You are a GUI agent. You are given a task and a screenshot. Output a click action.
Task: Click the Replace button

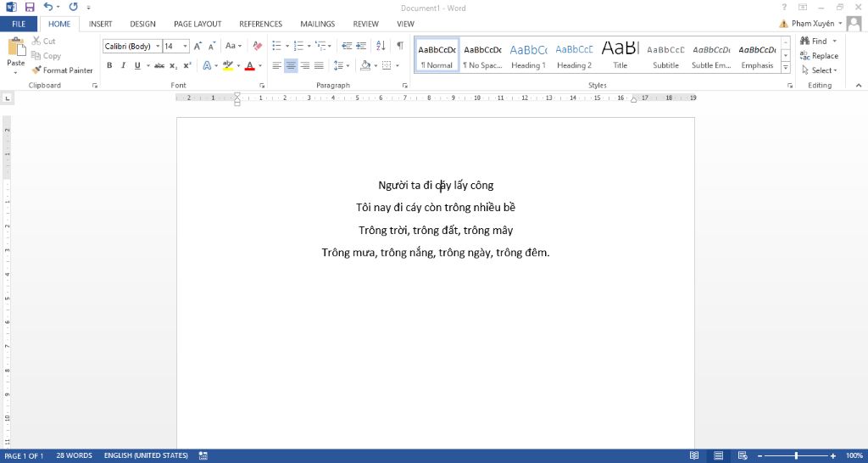point(820,55)
